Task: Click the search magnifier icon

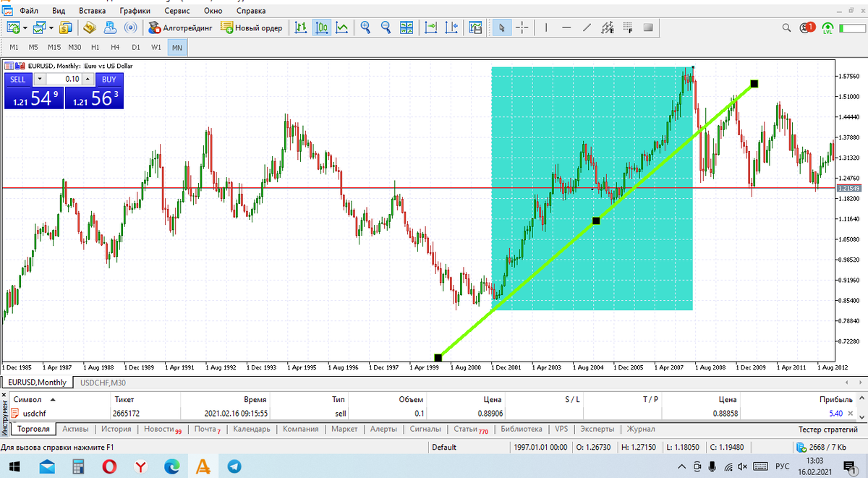Action: (x=788, y=27)
